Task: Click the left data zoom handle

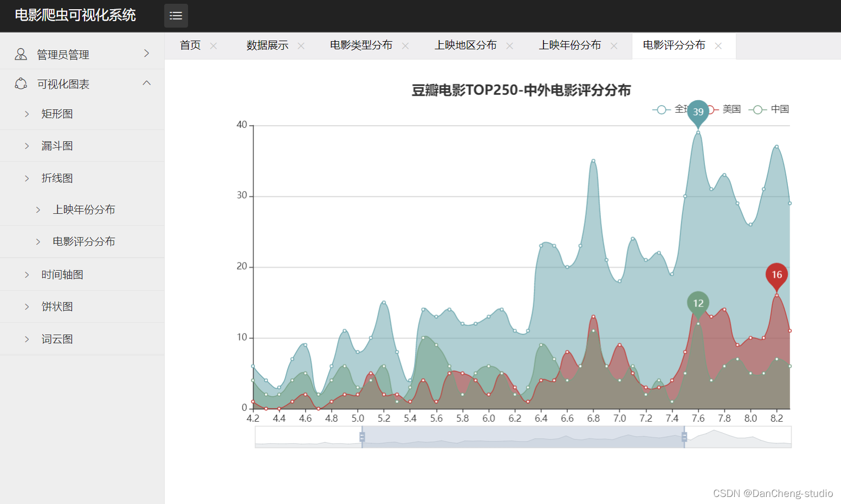Action: point(362,437)
